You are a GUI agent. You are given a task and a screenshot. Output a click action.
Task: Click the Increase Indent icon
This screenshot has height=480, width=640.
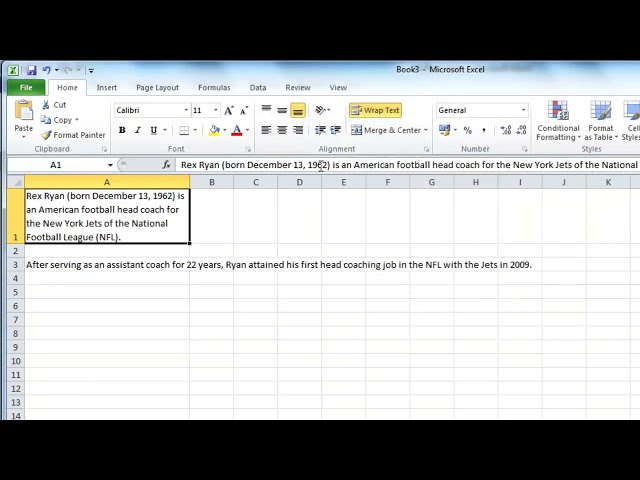[336, 130]
